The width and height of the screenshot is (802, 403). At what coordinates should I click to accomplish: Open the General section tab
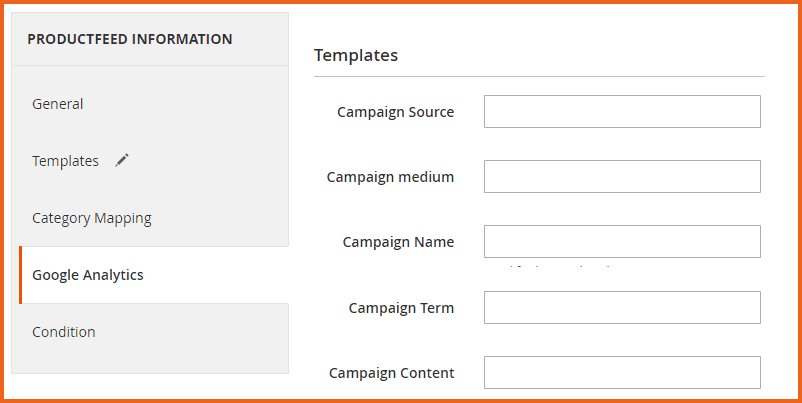click(58, 104)
